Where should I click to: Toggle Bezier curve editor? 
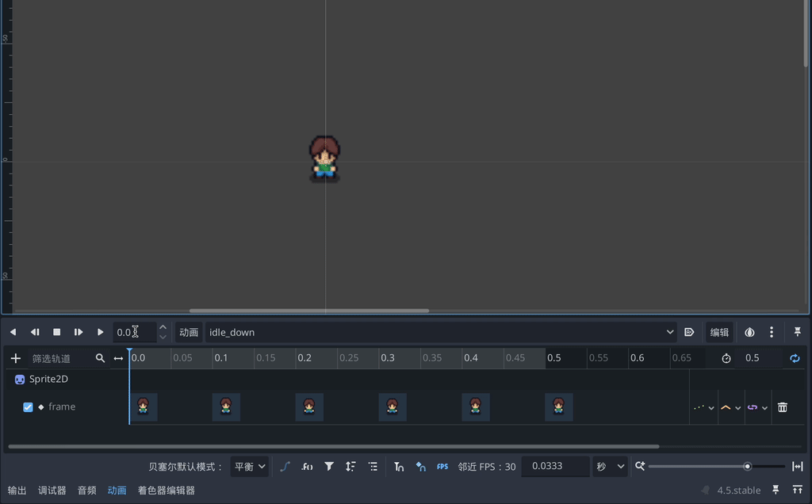click(x=285, y=467)
